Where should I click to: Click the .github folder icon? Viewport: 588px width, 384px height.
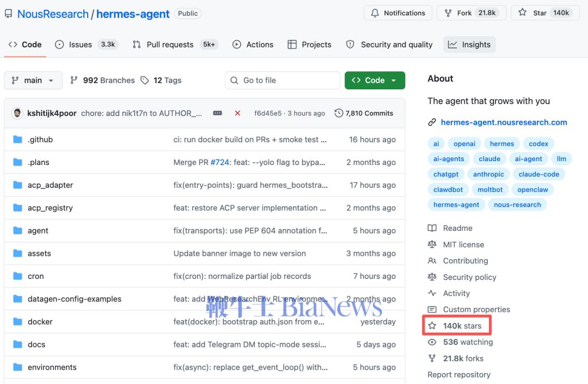click(x=17, y=139)
